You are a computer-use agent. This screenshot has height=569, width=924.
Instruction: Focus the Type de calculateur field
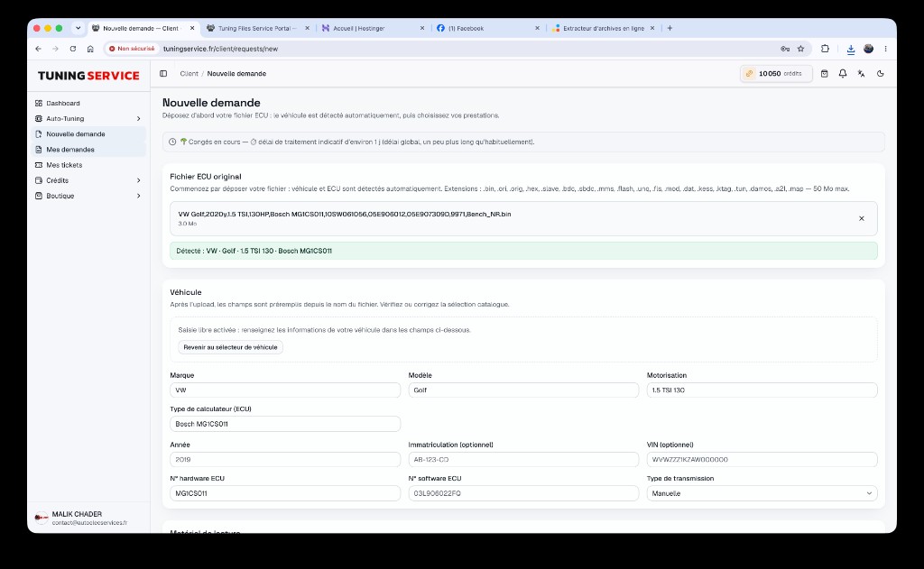point(285,424)
